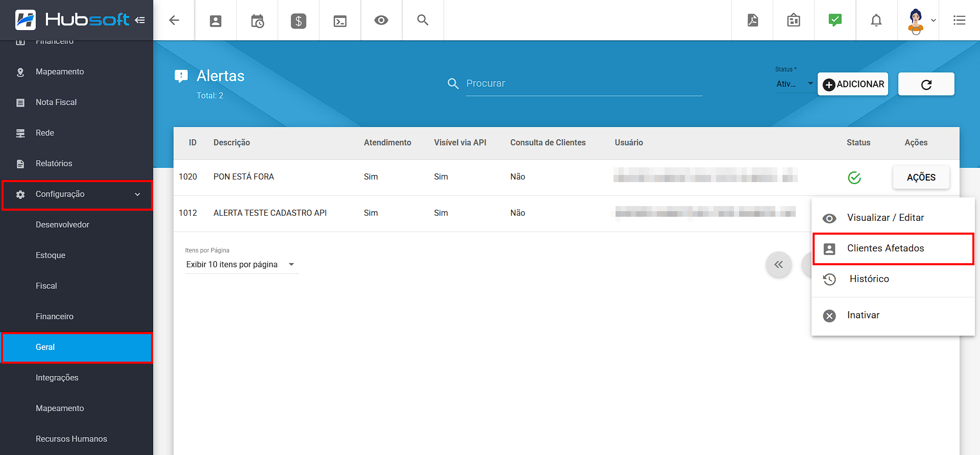This screenshot has width=980, height=455.
Task: Open Nota Fiscal in sidebar
Action: (x=77, y=102)
